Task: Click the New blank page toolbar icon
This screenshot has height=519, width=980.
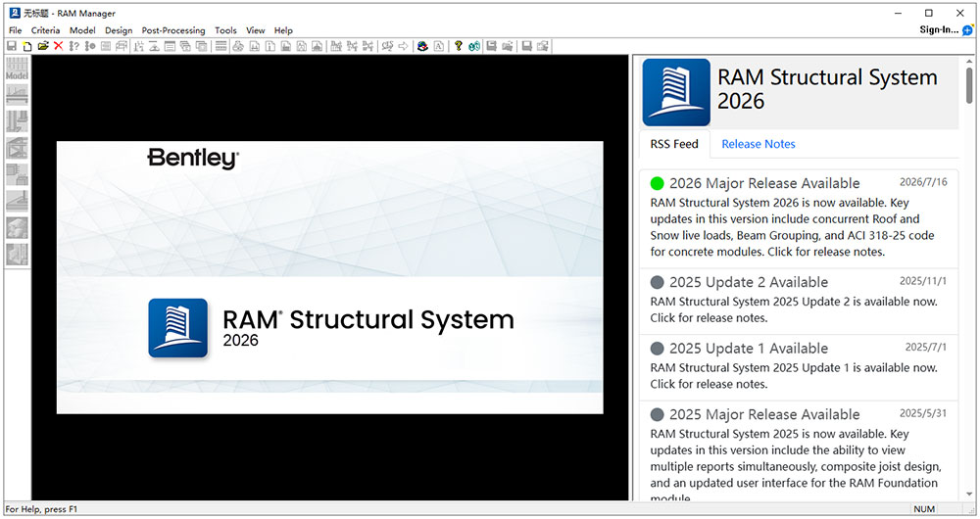Action: 27,46
